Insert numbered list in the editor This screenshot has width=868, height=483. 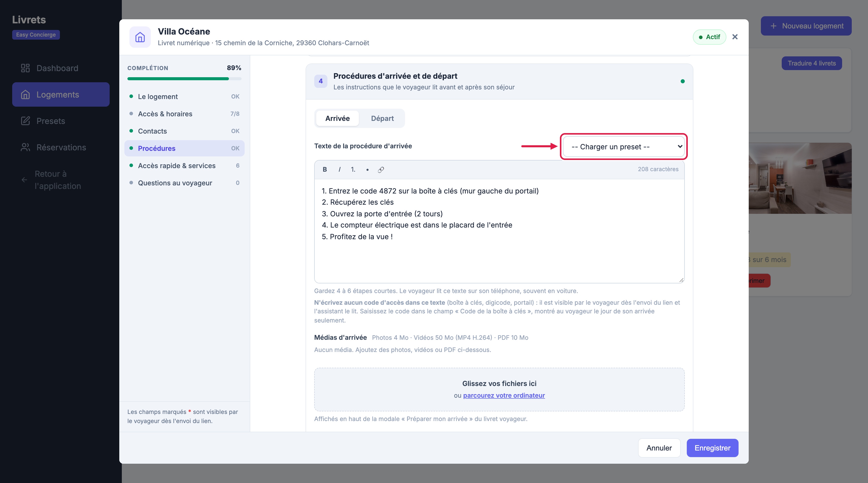pos(353,169)
